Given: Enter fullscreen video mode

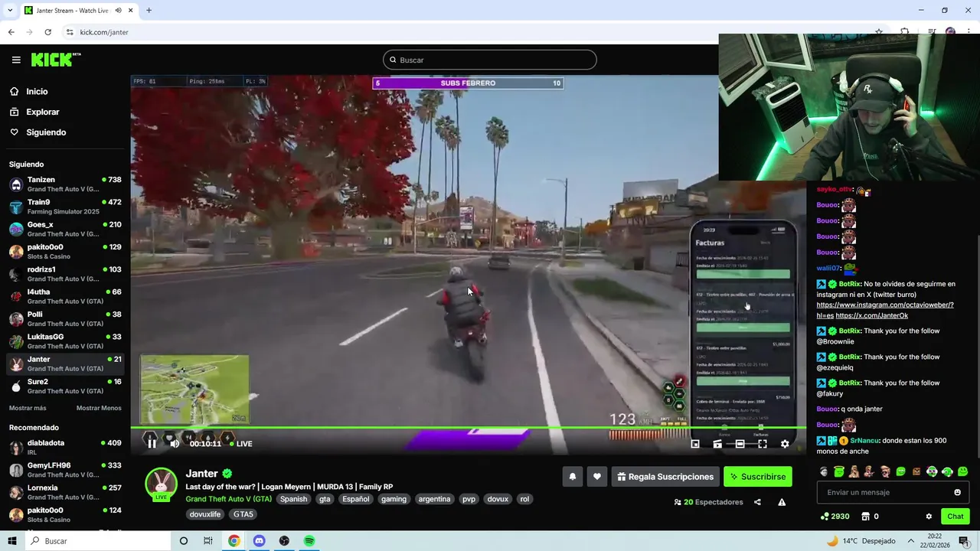Looking at the screenshot, I should [x=763, y=443].
